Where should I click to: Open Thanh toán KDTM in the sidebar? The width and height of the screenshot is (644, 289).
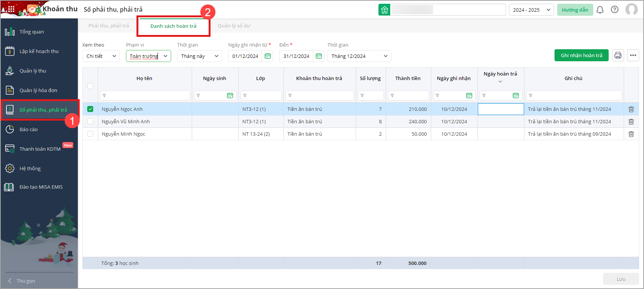click(39, 149)
